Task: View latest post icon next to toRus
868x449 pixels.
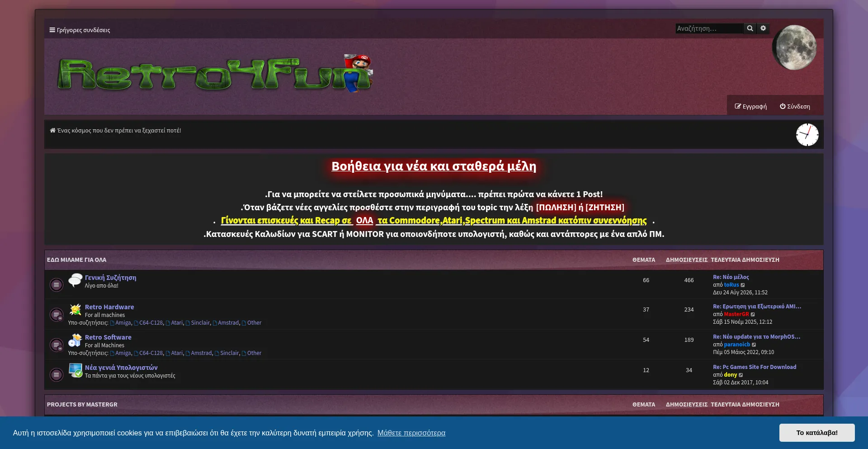Action: tap(743, 285)
